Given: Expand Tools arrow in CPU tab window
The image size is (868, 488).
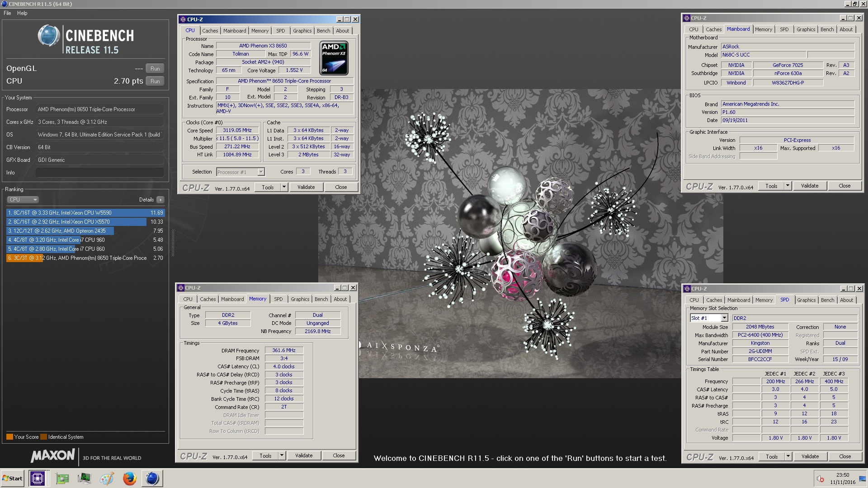Looking at the screenshot, I should coord(284,187).
